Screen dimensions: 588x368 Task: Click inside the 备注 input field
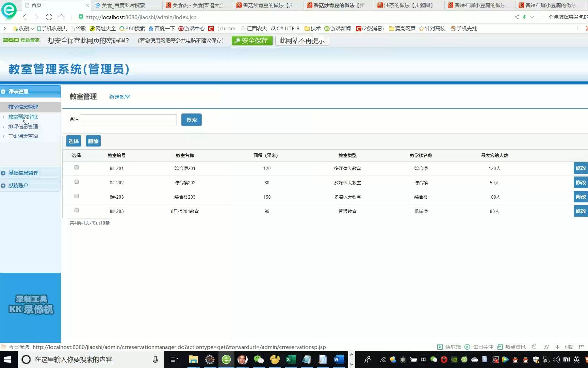pos(128,120)
